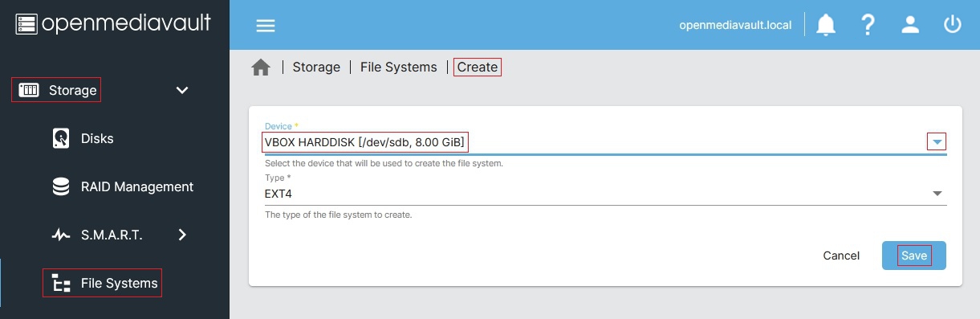
Task: Open the notifications bell
Action: click(x=826, y=25)
